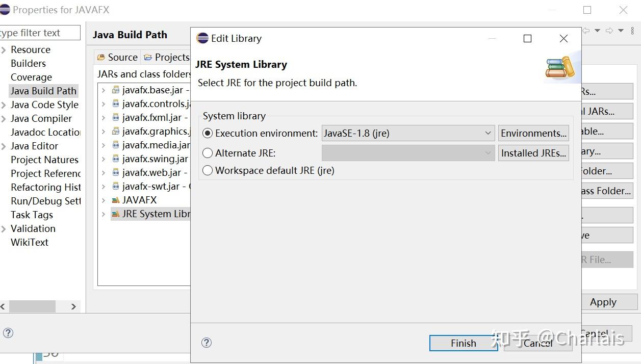The height and width of the screenshot is (364, 641).
Task: Click the Finish button
Action: tap(463, 343)
